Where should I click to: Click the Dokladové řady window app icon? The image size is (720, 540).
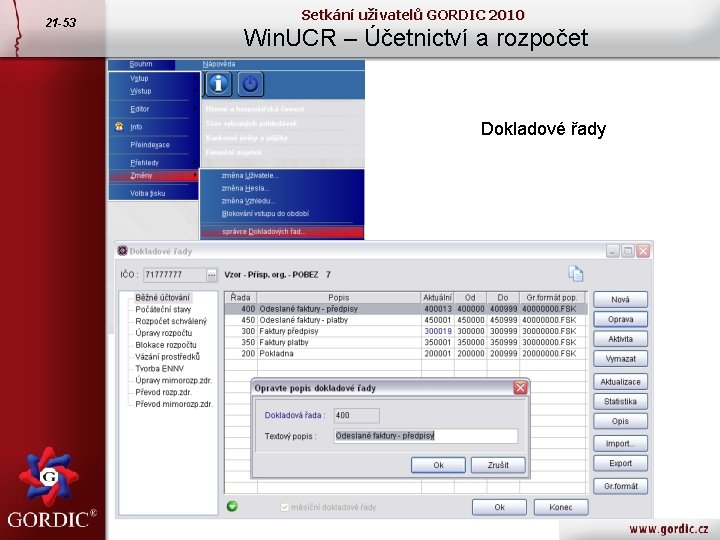122,251
